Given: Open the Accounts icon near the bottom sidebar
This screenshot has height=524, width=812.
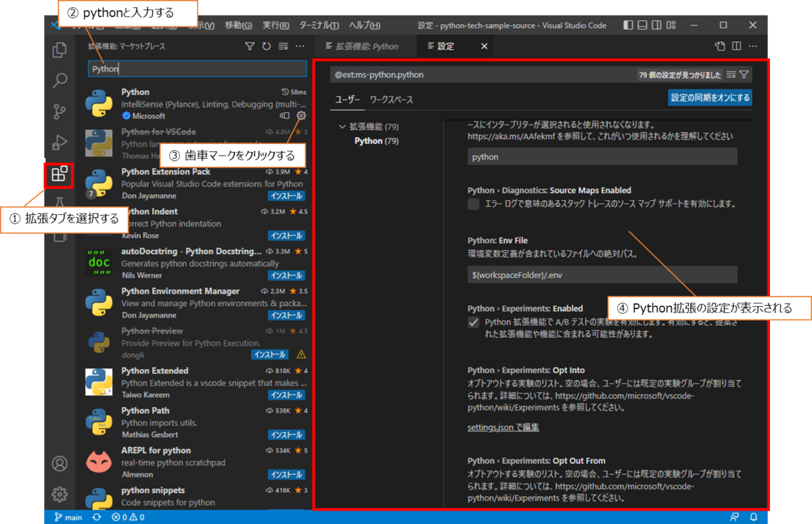Looking at the screenshot, I should [x=60, y=464].
